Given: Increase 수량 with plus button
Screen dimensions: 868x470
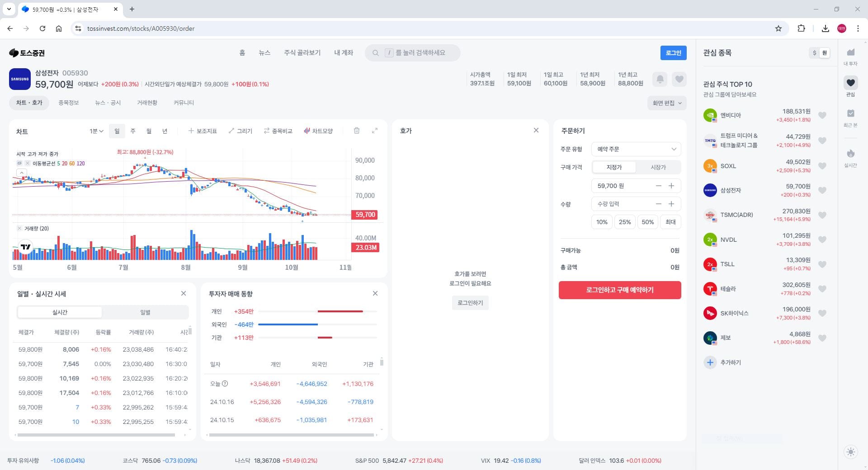Looking at the screenshot, I should tap(671, 204).
